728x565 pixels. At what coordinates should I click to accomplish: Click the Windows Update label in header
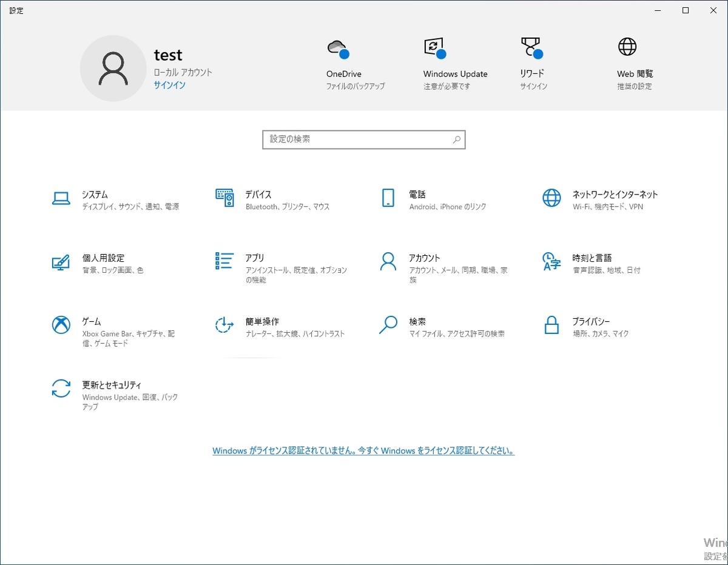[456, 74]
